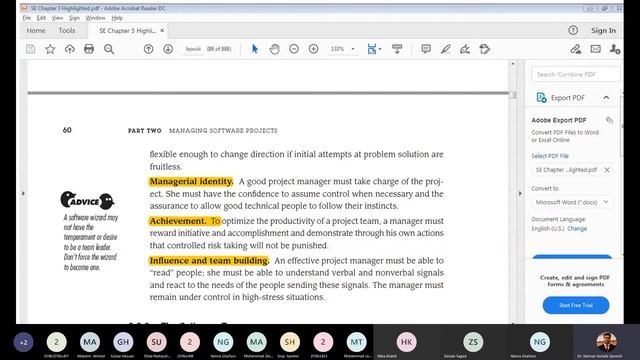Collapse the Export PDF section chevron
640x360 pixels.
[x=606, y=98]
